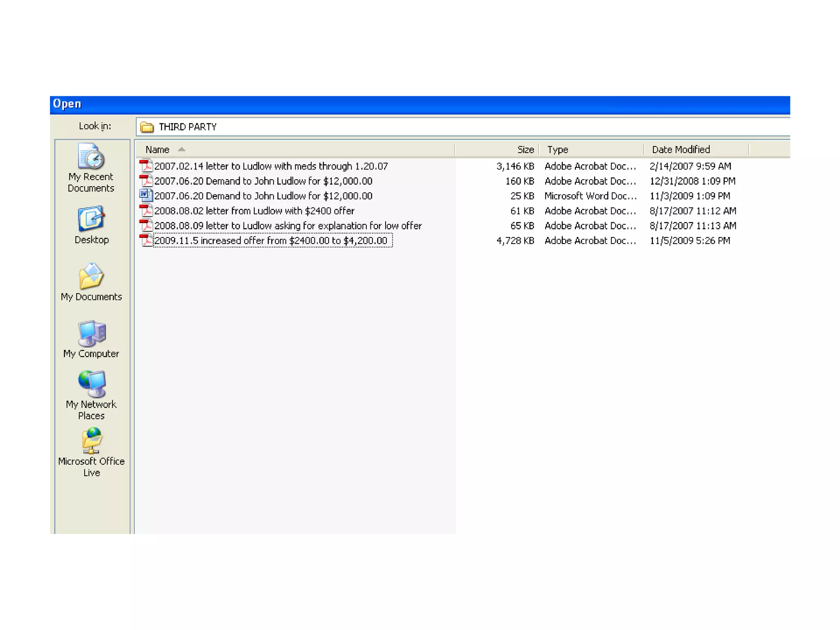Click PDF icon of 2008.08.02 letter

tap(146, 211)
